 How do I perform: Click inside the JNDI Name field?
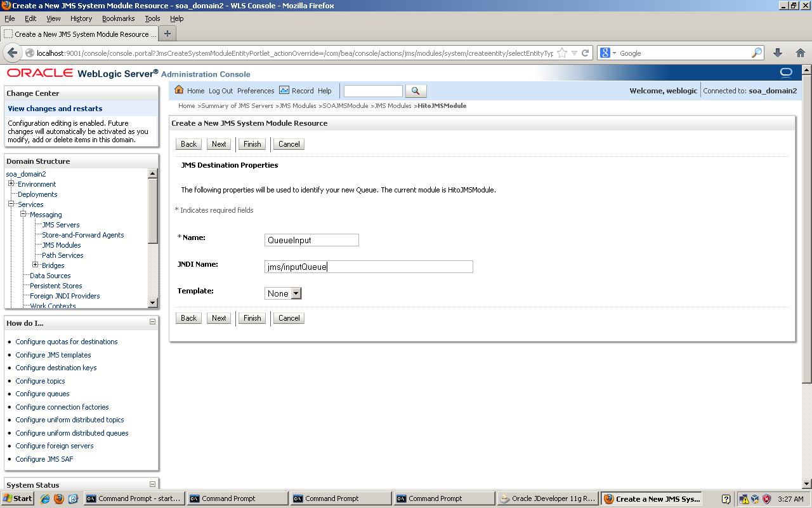[368, 267]
